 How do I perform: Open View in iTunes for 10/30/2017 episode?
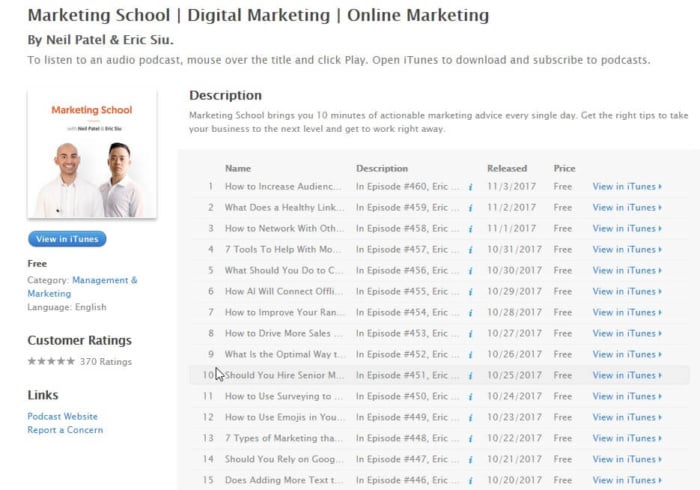point(627,270)
